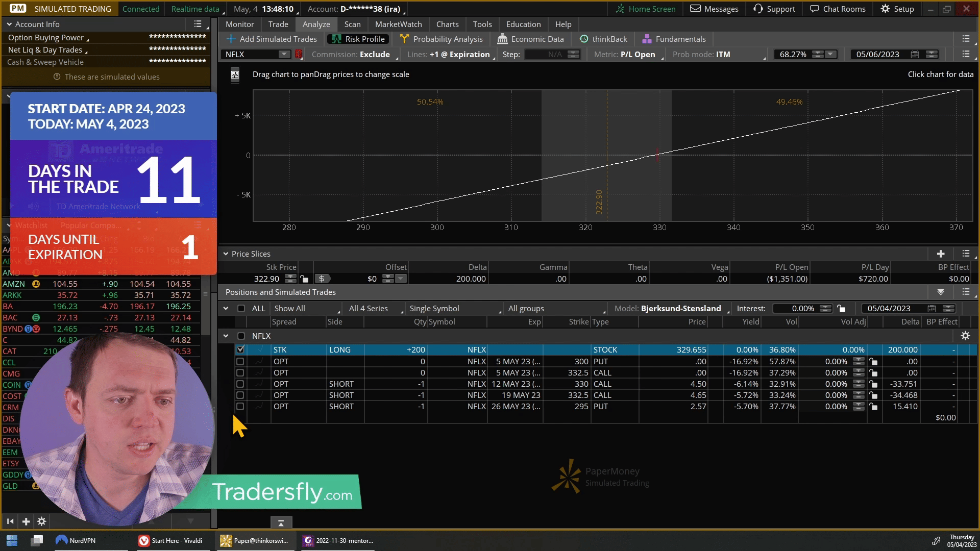Open NFLX group settings gear
Screen dimensions: 980x551
pyautogui.click(x=965, y=336)
